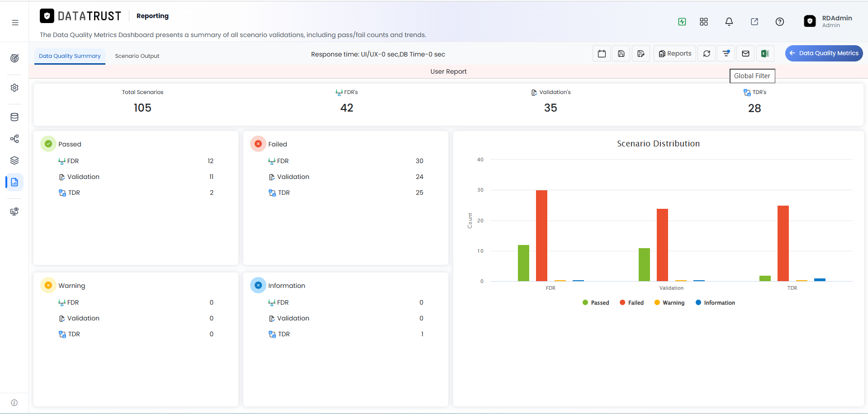Image resolution: width=868 pixels, height=414 pixels.
Task: Switch to Scenario Output tab
Action: [x=137, y=56]
